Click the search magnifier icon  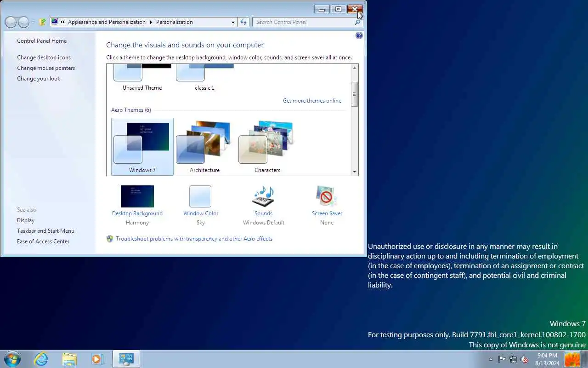tap(357, 22)
